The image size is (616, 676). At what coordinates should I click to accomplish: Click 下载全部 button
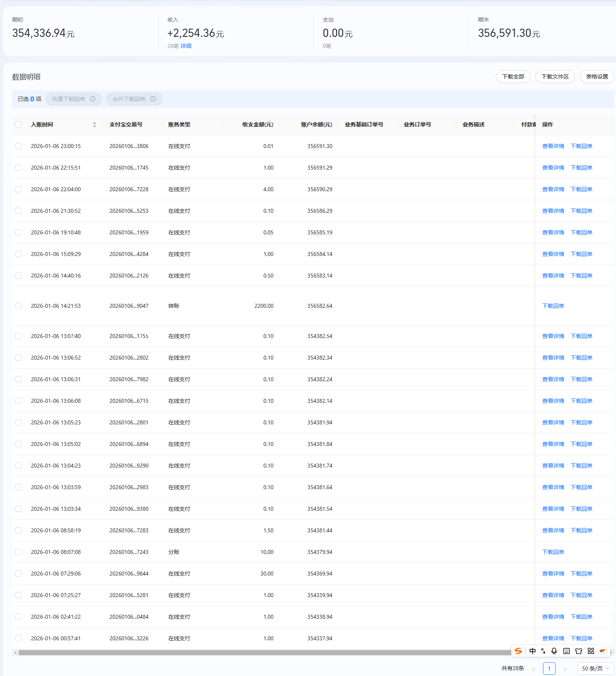click(x=513, y=77)
